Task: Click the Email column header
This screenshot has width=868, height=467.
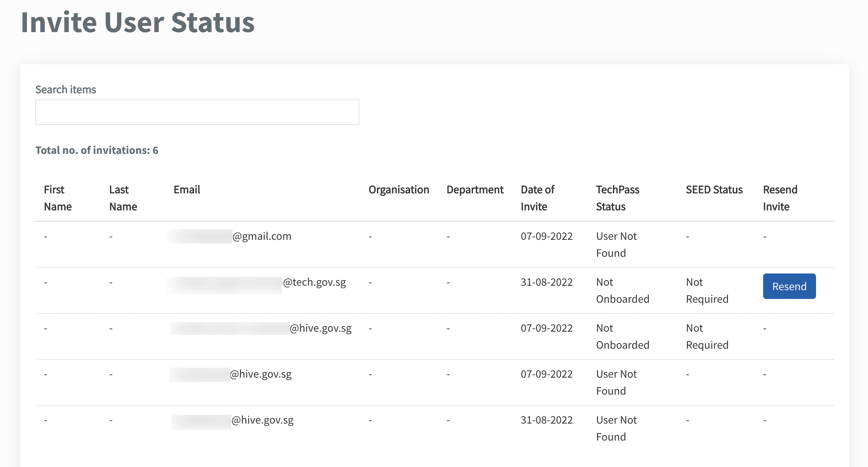Action: coord(187,189)
